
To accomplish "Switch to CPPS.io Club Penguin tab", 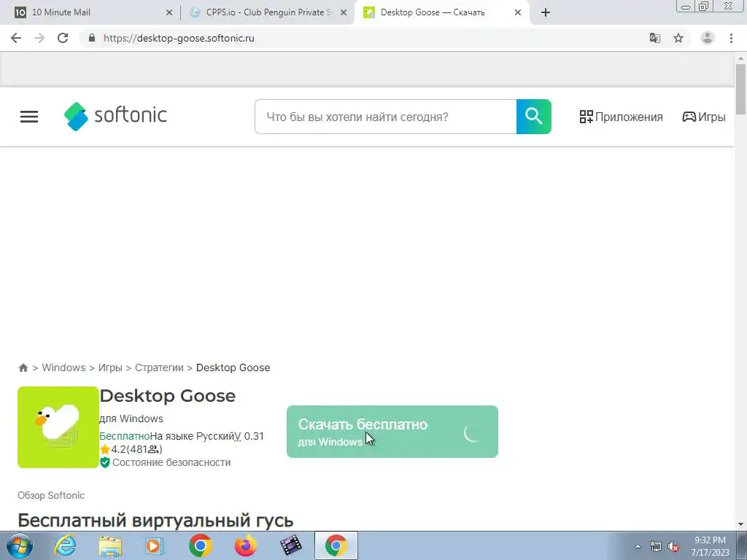I will (268, 12).
